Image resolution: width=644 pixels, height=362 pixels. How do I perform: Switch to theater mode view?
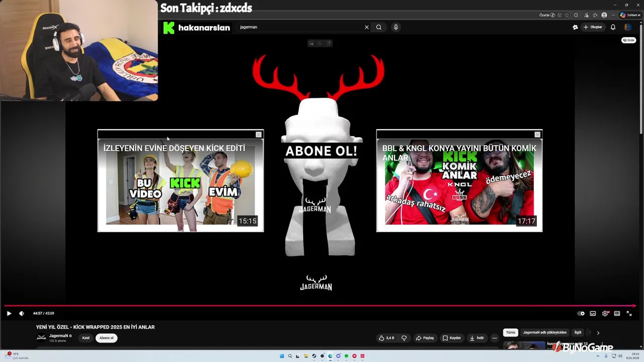coord(617,313)
